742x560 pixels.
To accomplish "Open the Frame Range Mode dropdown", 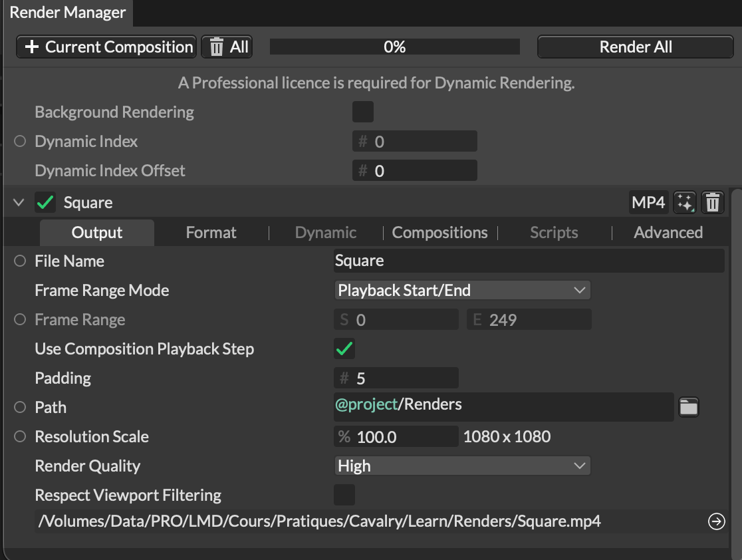I will click(x=461, y=291).
